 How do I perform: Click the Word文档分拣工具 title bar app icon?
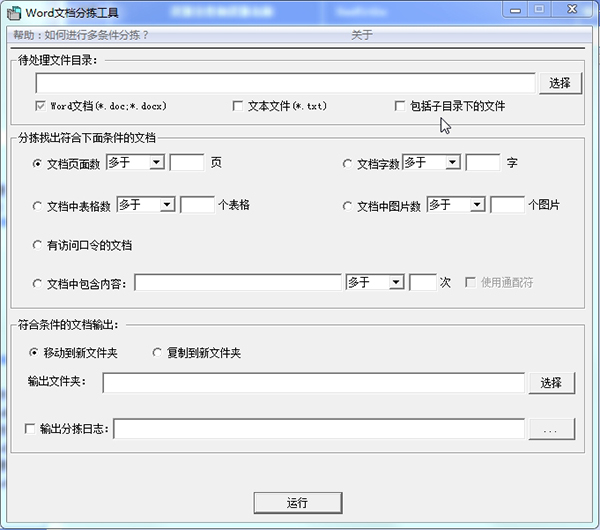coord(14,13)
